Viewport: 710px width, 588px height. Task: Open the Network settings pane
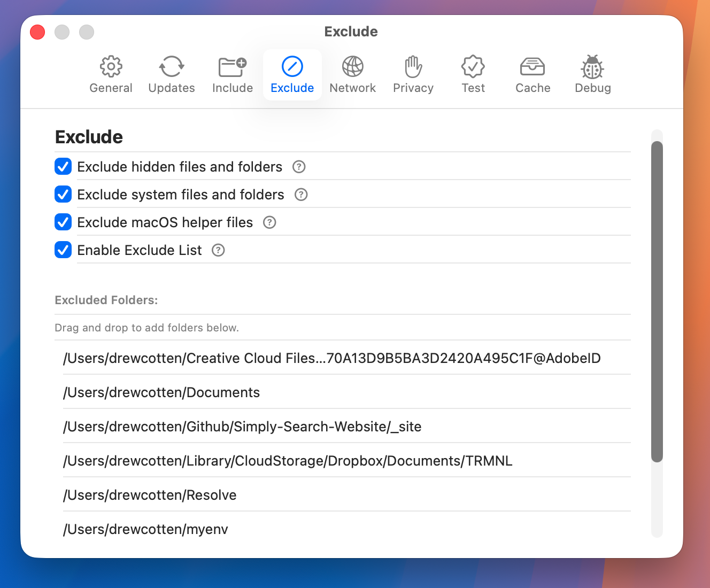pyautogui.click(x=352, y=74)
